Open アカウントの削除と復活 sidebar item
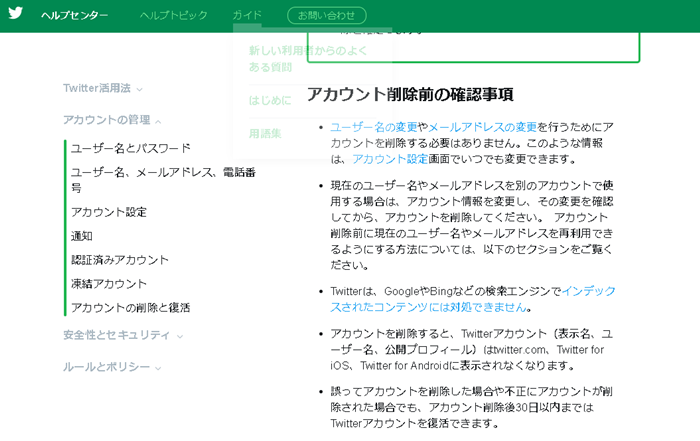 click(131, 308)
